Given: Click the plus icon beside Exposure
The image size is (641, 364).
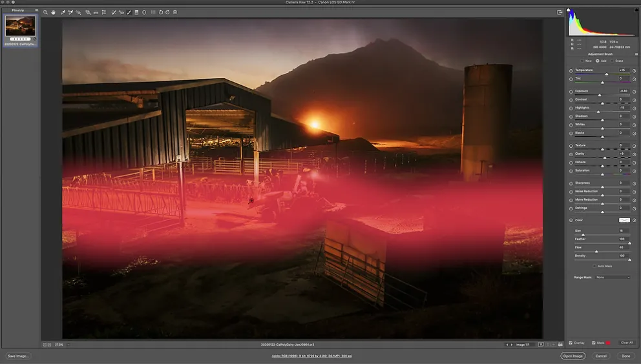Looking at the screenshot, I should 634,92.
